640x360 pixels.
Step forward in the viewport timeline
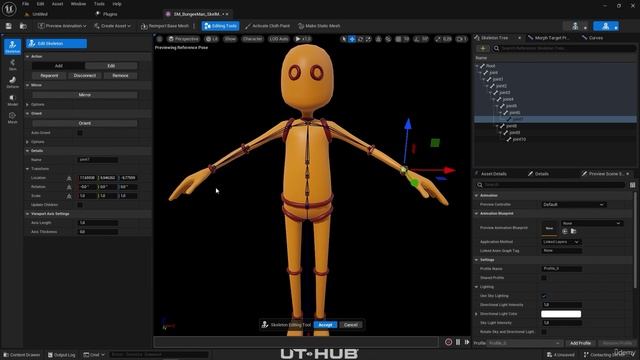[467, 342]
